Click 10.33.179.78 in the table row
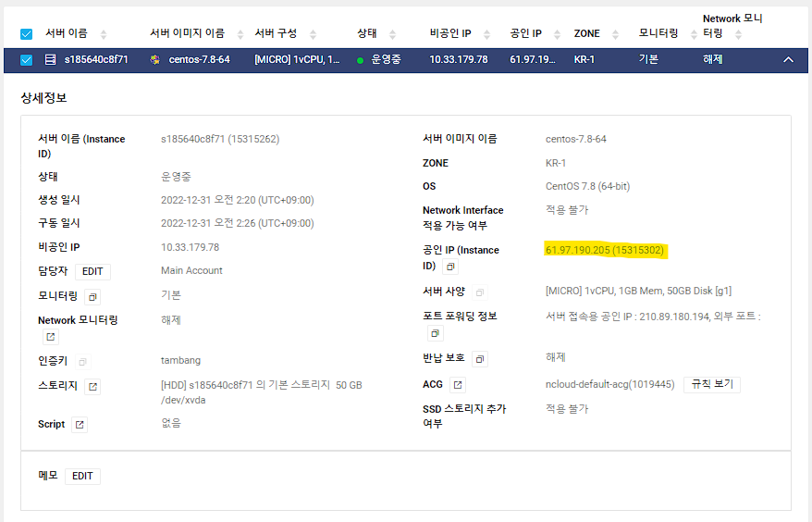 click(459, 59)
